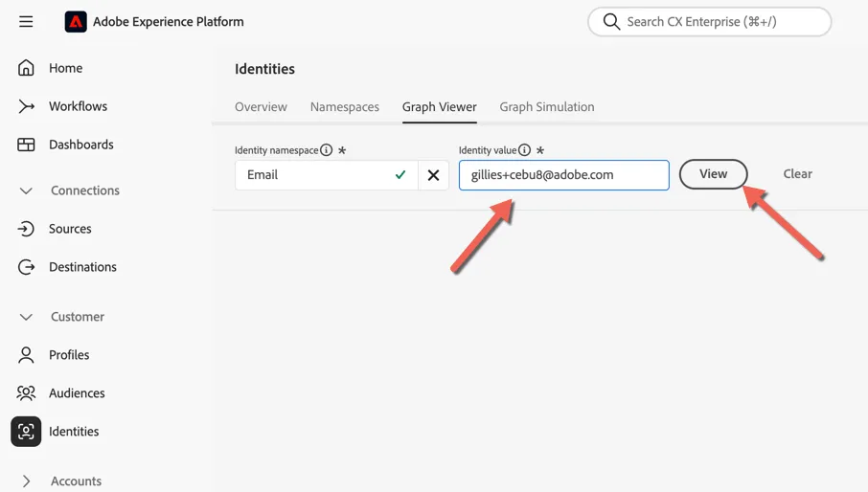Switch to the Overview tab

[x=261, y=106]
